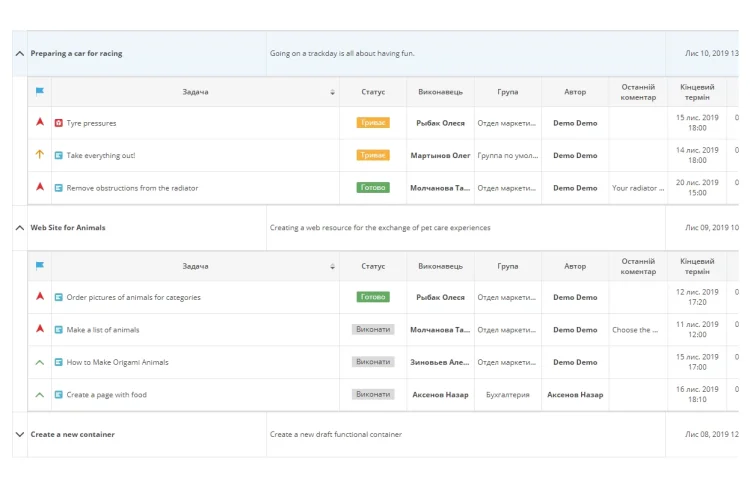The height and width of the screenshot is (485, 750).
Task: Collapse the Preparing a car for racing group
Action: click(x=19, y=54)
